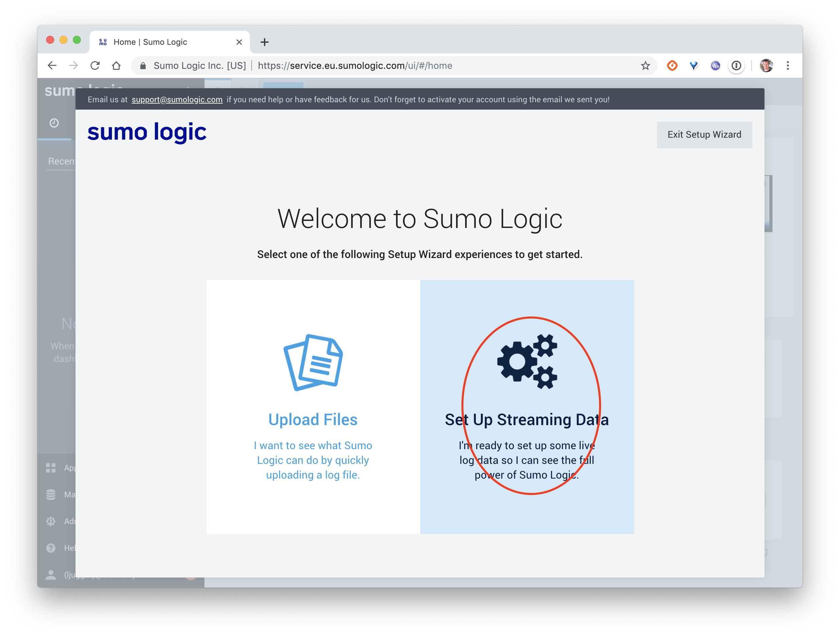Choose Set Up Streaming Data heading
Image resolution: width=840 pixels, height=637 pixels.
(527, 420)
